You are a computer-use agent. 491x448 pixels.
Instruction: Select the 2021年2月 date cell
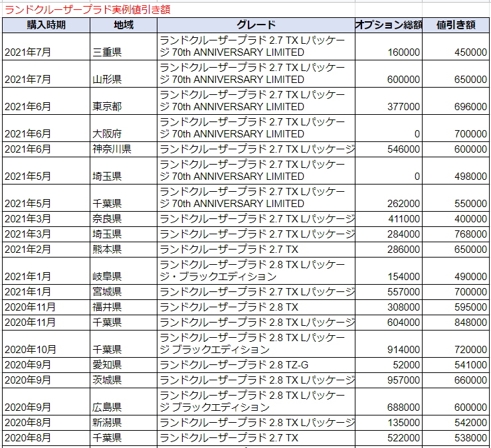click(47, 250)
